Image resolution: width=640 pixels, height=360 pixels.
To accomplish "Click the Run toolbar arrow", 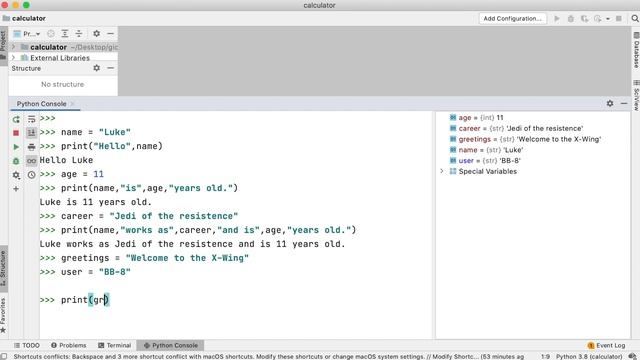I will pos(557,18).
